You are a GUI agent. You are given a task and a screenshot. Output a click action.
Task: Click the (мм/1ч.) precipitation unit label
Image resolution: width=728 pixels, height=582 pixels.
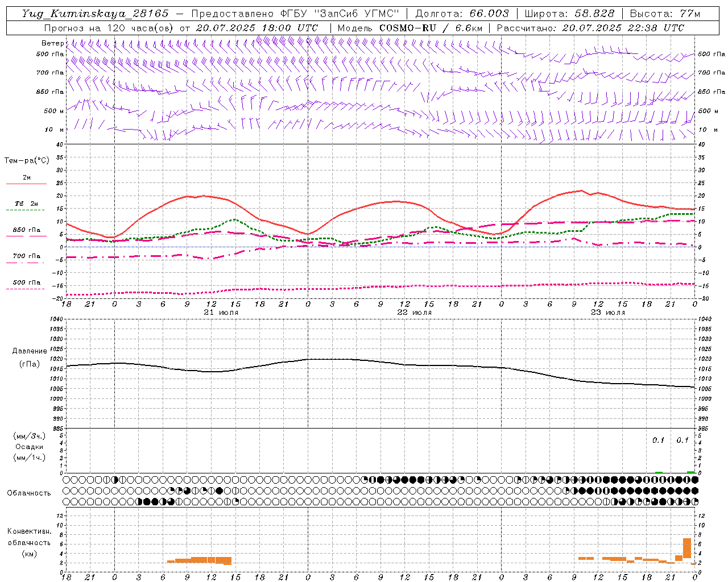(x=30, y=458)
